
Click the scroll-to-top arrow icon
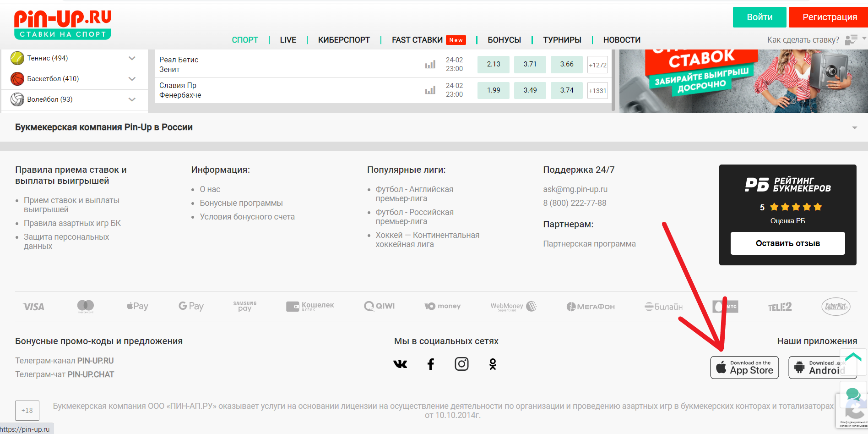tap(853, 362)
